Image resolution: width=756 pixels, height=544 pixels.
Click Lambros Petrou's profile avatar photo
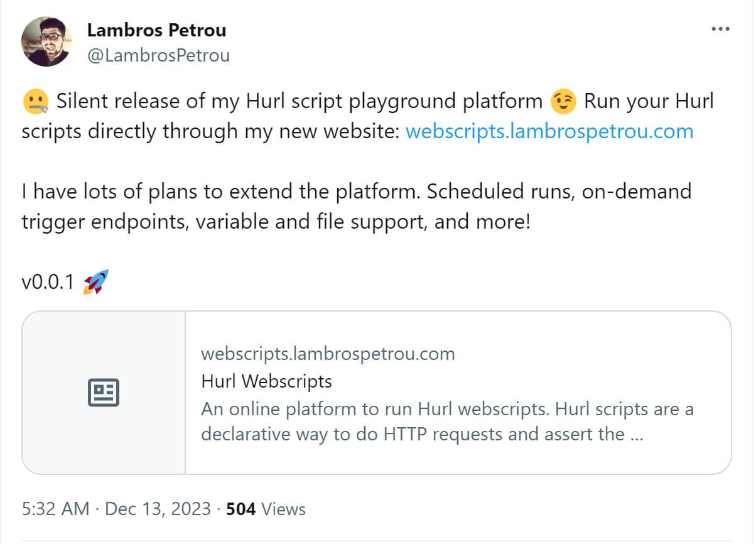point(46,41)
